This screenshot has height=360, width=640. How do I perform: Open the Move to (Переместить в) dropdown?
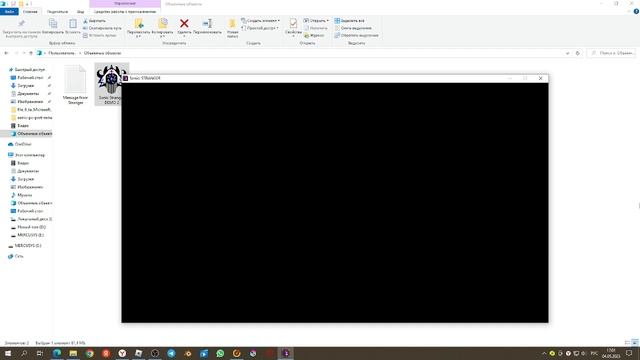coord(138,28)
